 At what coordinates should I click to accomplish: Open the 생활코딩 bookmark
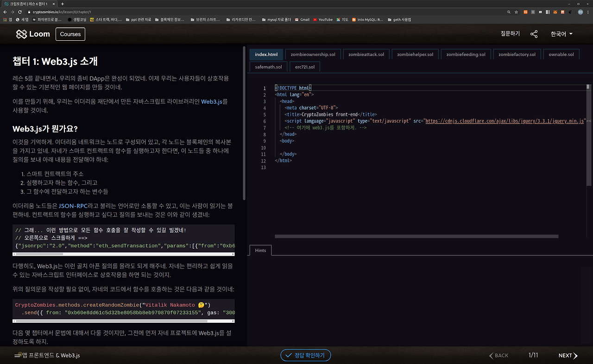(x=77, y=19)
